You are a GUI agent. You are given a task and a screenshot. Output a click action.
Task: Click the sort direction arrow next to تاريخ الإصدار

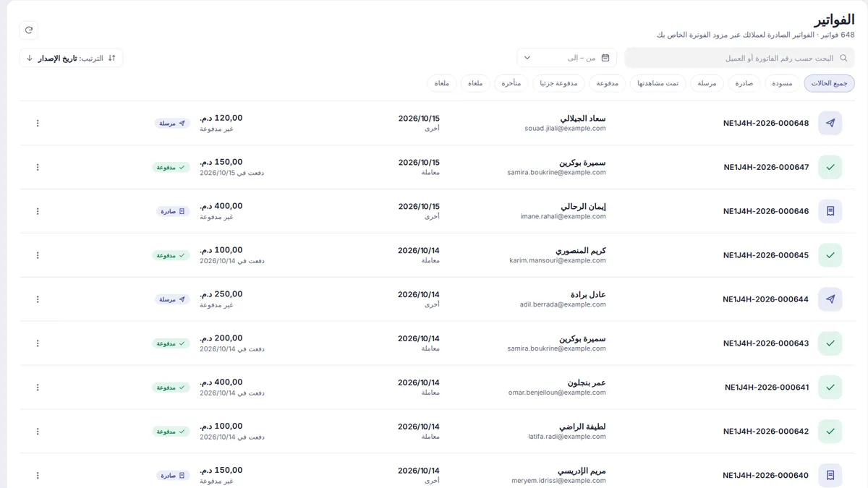coord(30,58)
